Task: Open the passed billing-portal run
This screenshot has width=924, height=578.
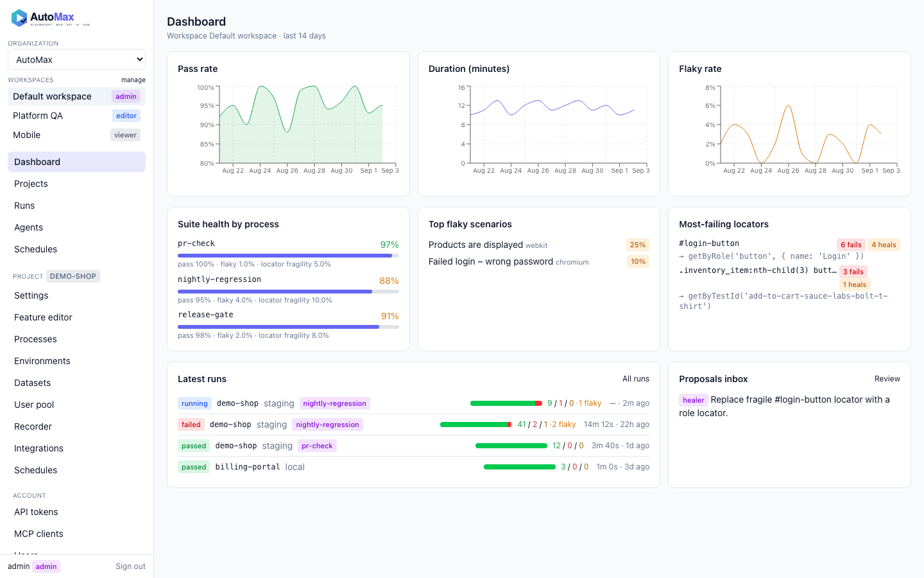Action: [x=413, y=467]
